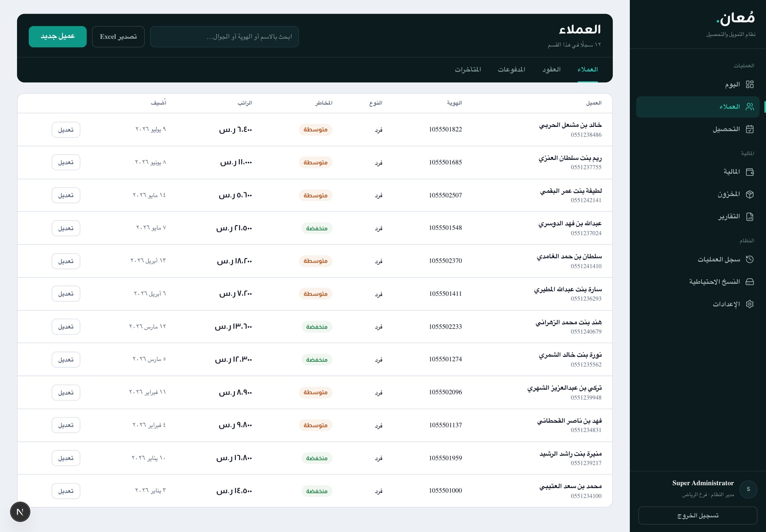Switch to العقود tab
The image size is (766, 532).
coord(551,69)
